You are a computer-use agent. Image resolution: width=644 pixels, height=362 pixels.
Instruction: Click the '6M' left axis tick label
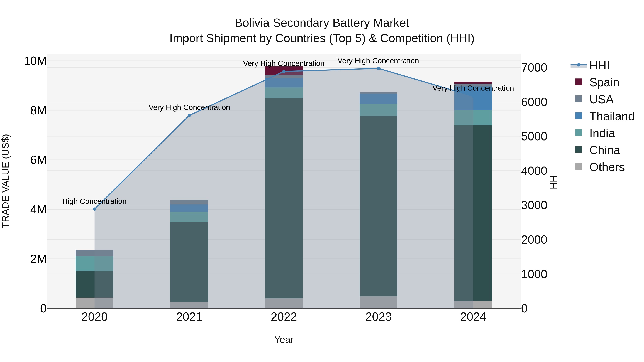point(38,160)
